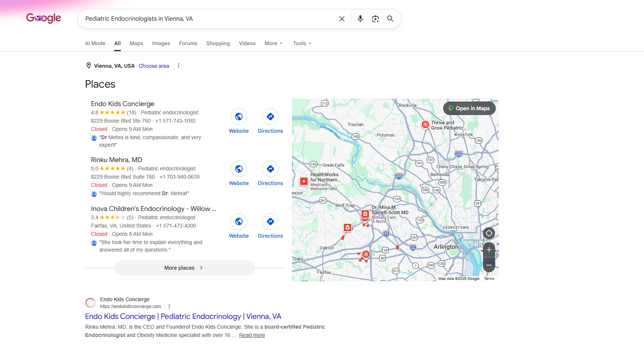Click the More places button
This screenshot has width=644, height=352.
point(185,268)
